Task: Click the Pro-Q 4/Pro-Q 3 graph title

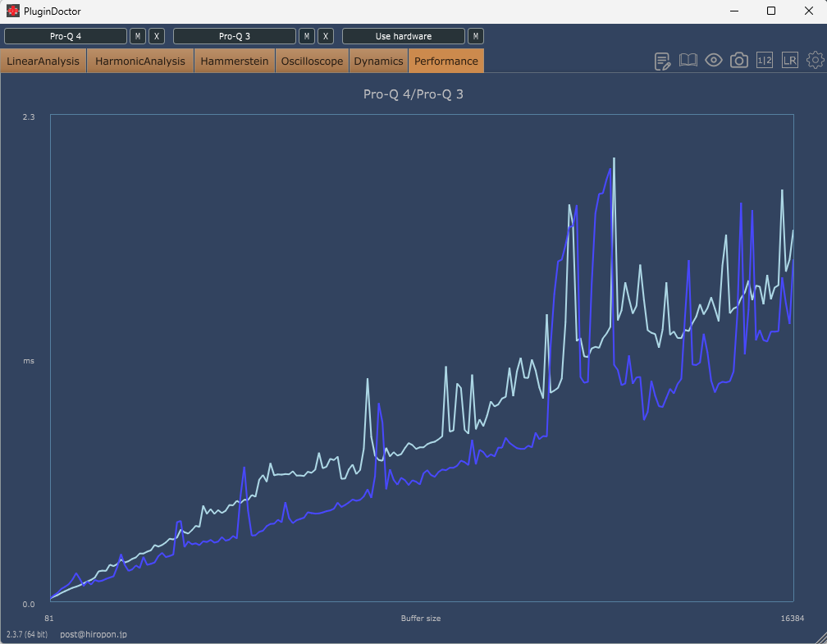Action: (x=413, y=94)
